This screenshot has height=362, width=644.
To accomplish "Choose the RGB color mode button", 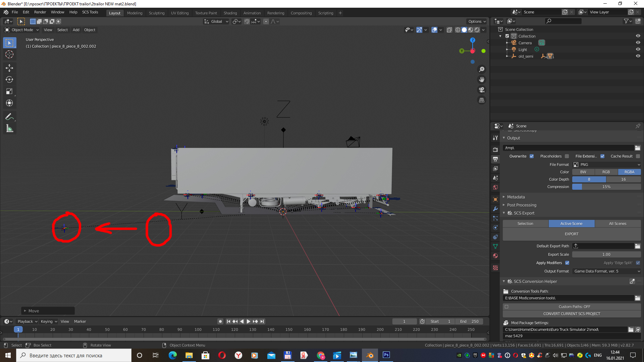I will 606,172.
